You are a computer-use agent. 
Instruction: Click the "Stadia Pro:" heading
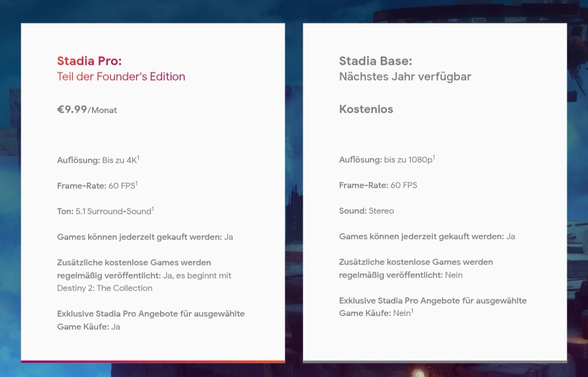pos(89,61)
